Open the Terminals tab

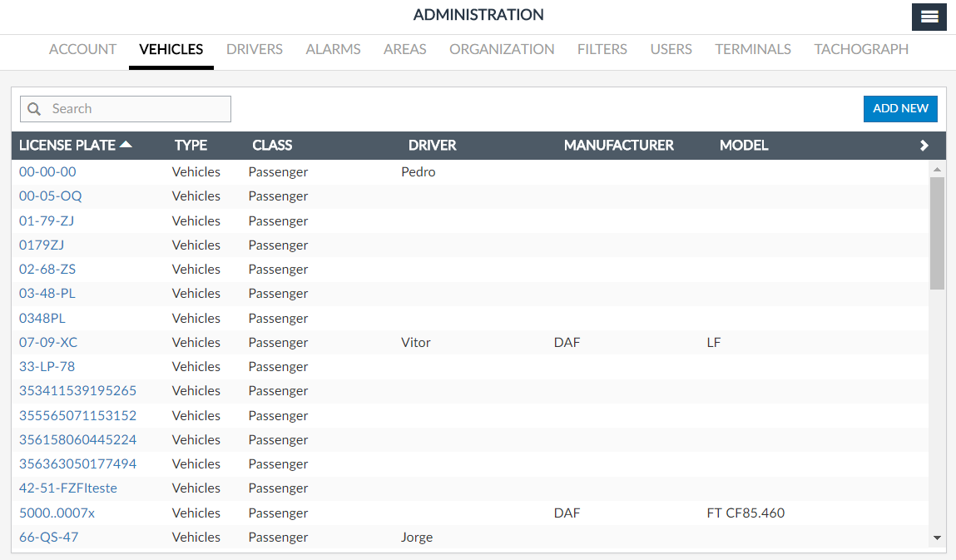[753, 49]
